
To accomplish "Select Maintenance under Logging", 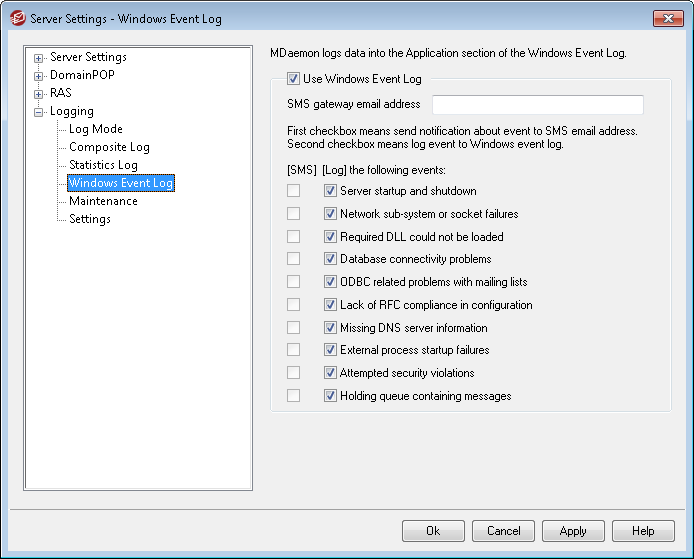I will (x=103, y=201).
